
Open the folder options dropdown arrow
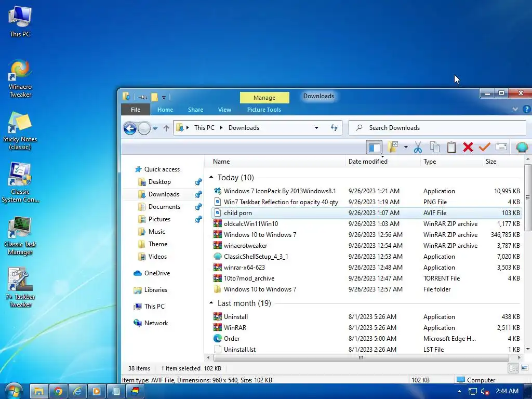pos(406,147)
